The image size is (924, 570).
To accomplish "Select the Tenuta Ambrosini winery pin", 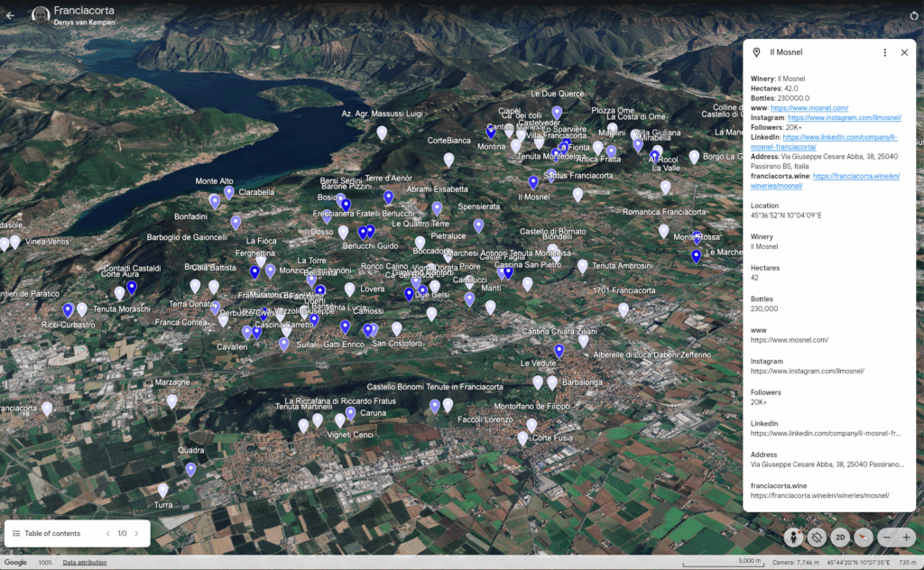I will tap(582, 266).
